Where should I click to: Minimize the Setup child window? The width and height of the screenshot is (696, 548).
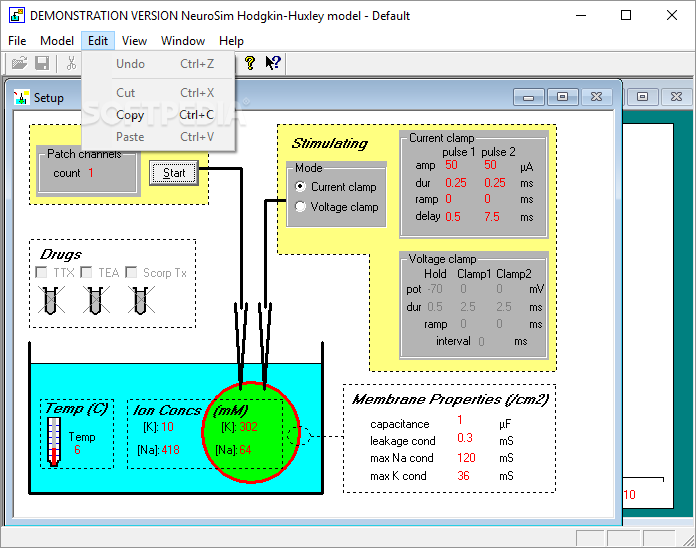pyautogui.click(x=529, y=97)
